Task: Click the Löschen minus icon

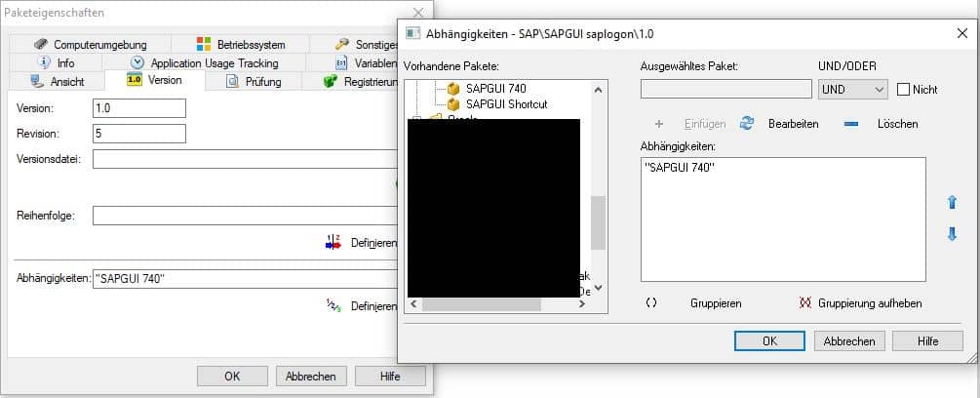Action: point(851,124)
